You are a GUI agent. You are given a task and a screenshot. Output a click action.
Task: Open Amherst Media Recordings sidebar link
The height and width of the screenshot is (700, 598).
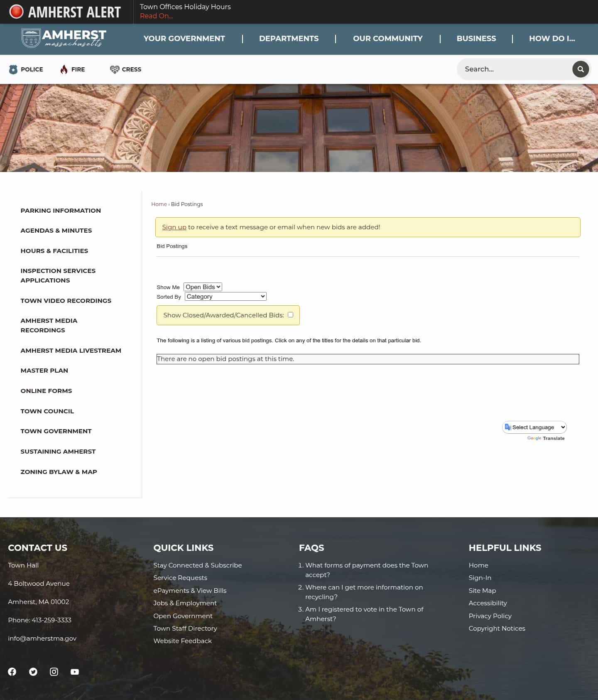(x=49, y=325)
